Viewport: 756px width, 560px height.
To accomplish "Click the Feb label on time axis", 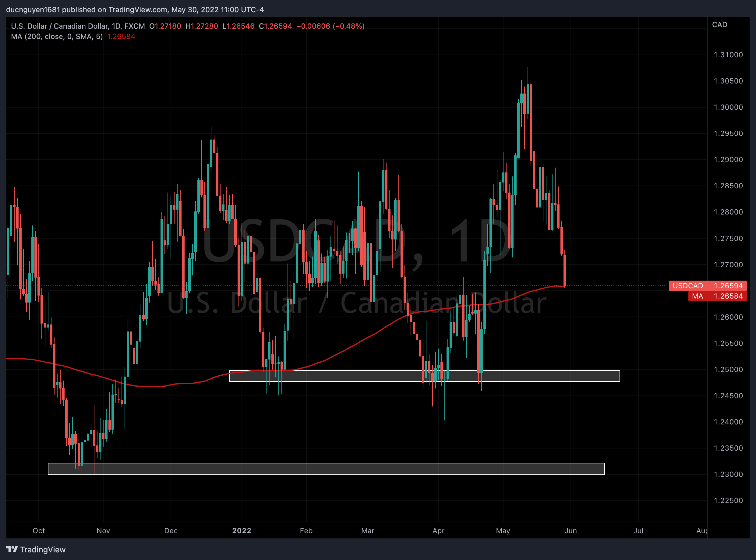I will (306, 530).
